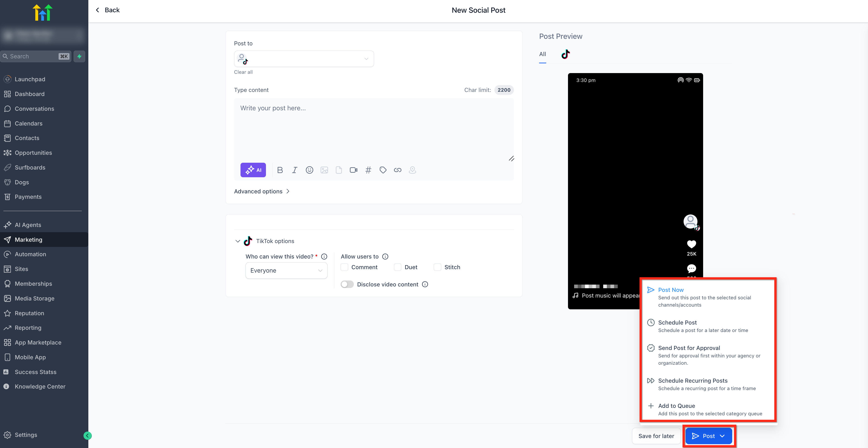This screenshot has width=868, height=448.
Task: Enable the Comment checkbox
Action: tap(344, 267)
